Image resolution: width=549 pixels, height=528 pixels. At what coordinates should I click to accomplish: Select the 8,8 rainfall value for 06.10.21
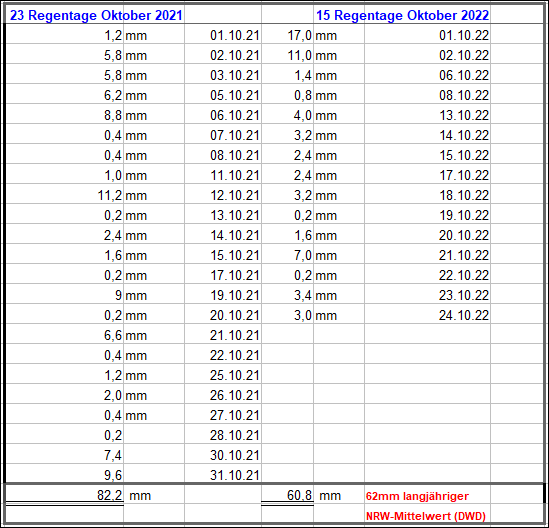(113, 116)
